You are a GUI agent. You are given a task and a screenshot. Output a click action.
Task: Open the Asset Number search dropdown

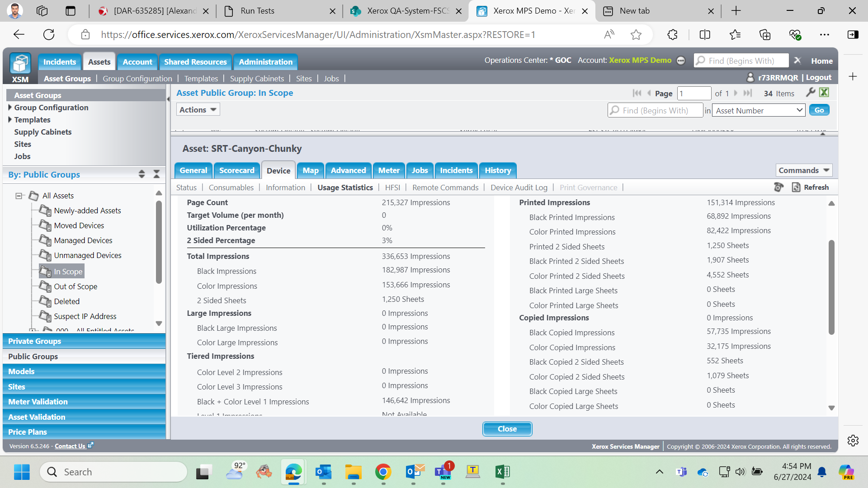click(x=758, y=110)
